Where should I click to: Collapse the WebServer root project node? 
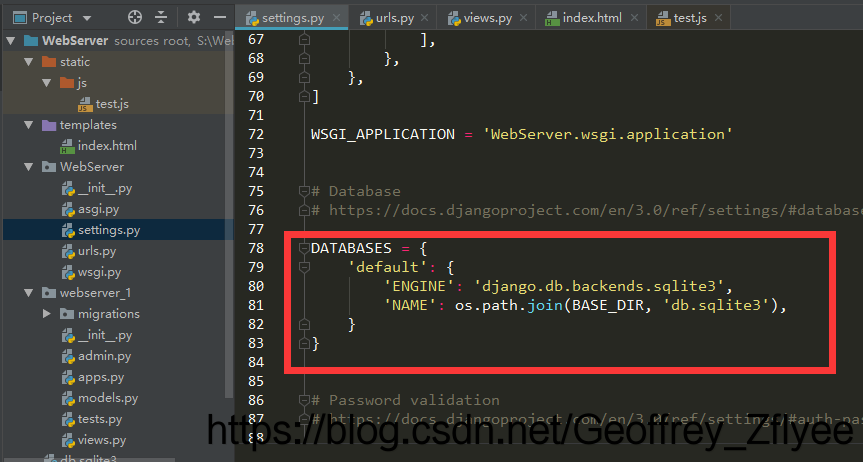click(10, 41)
